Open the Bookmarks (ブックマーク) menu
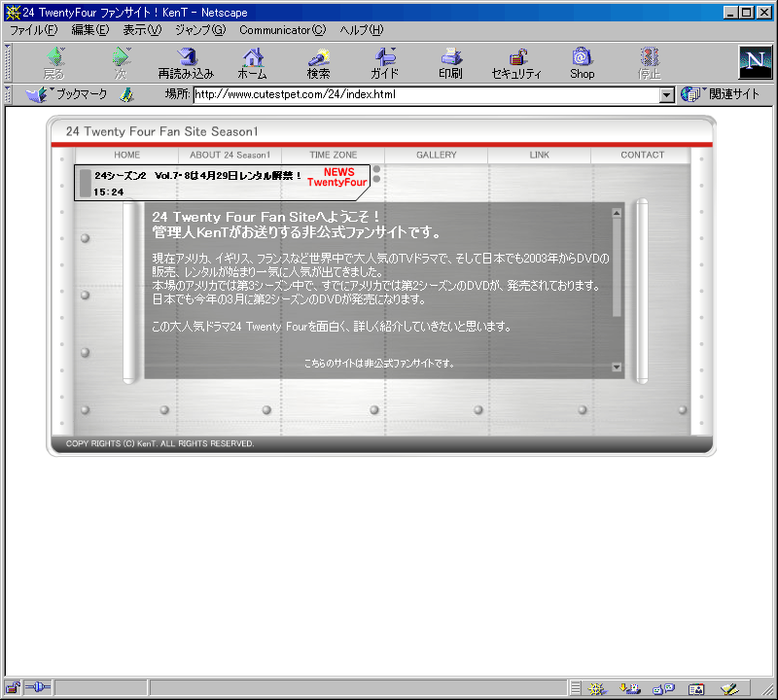The height and width of the screenshot is (700, 778). tap(66, 94)
